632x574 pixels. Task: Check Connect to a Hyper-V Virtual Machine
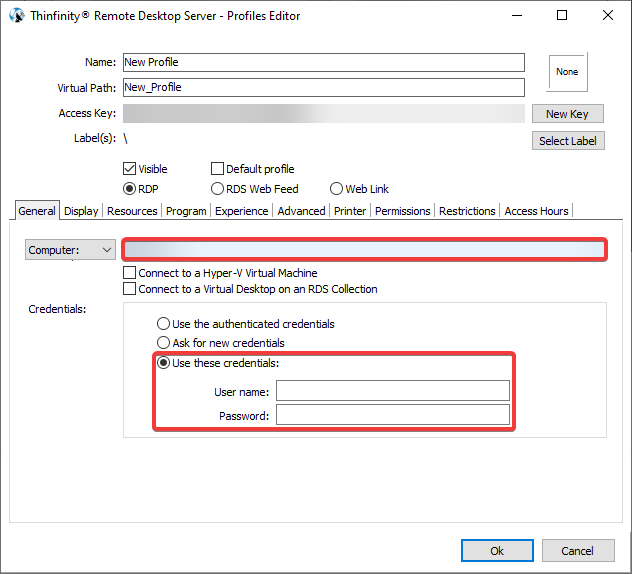coord(129,273)
